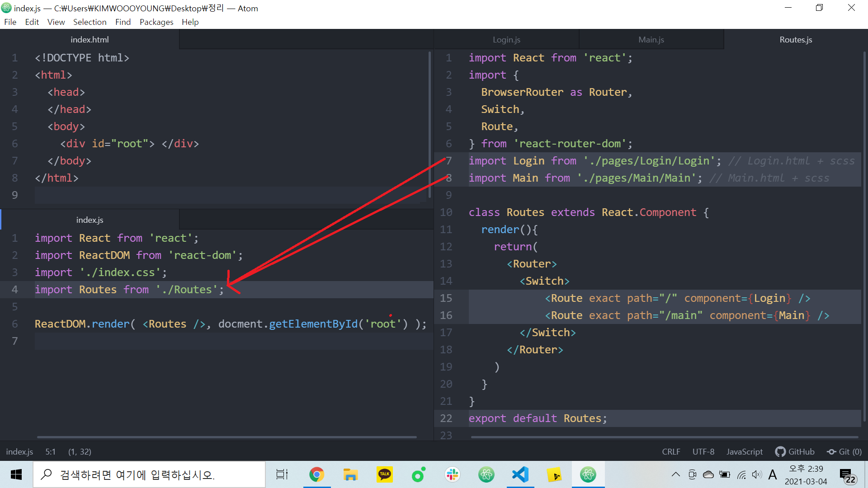Launch Visual Studio Code from the taskbar
Image resolution: width=868 pixels, height=488 pixels.
tap(520, 474)
